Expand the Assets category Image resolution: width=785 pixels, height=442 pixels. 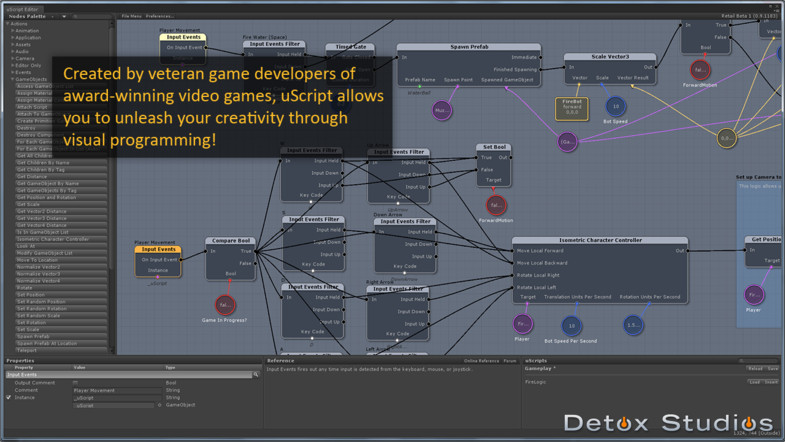[x=13, y=45]
